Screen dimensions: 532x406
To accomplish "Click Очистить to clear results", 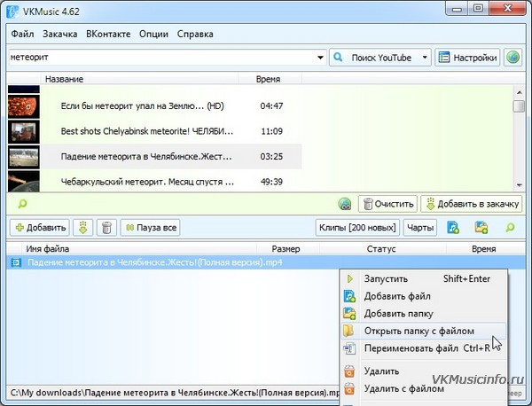I will (x=387, y=204).
